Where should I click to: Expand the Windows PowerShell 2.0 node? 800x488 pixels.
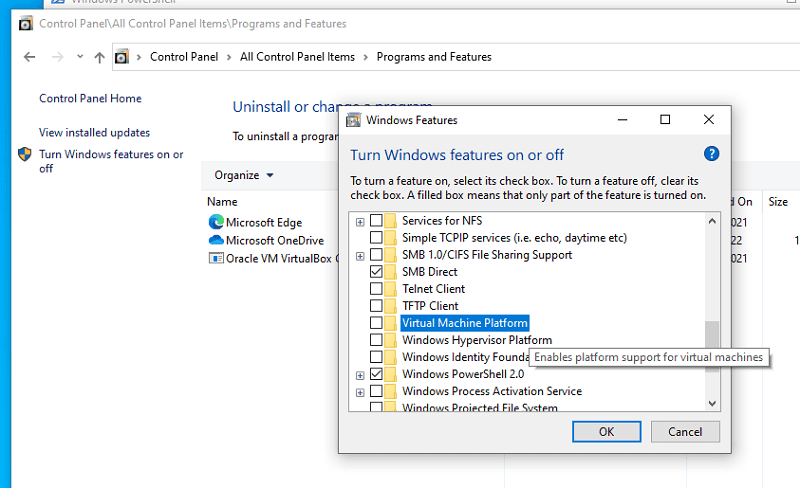(x=360, y=375)
